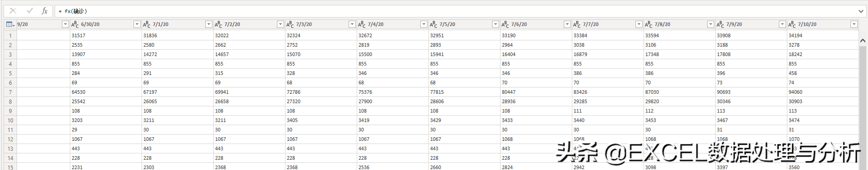This screenshot has height=170, width=868.
Task: Select cell 94060 in 7/10/20 column
Action: [x=823, y=92]
